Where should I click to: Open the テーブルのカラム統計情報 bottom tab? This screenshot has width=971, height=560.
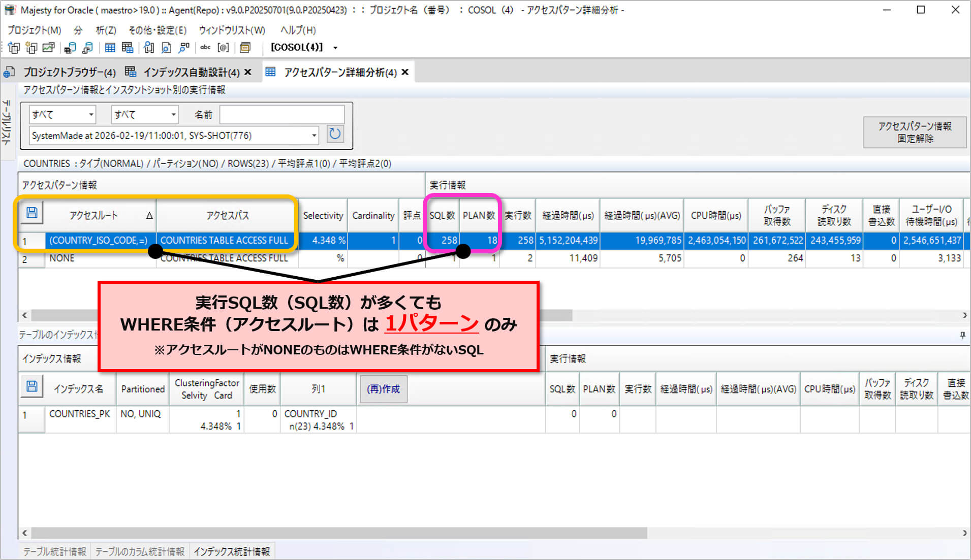pos(140,551)
